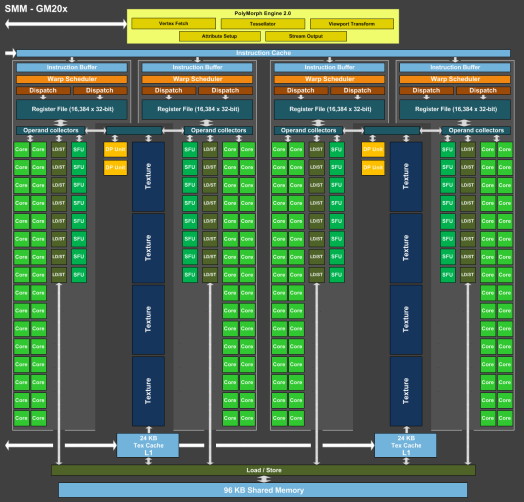
Task: Select the Attribute Setup block
Action: pos(220,36)
